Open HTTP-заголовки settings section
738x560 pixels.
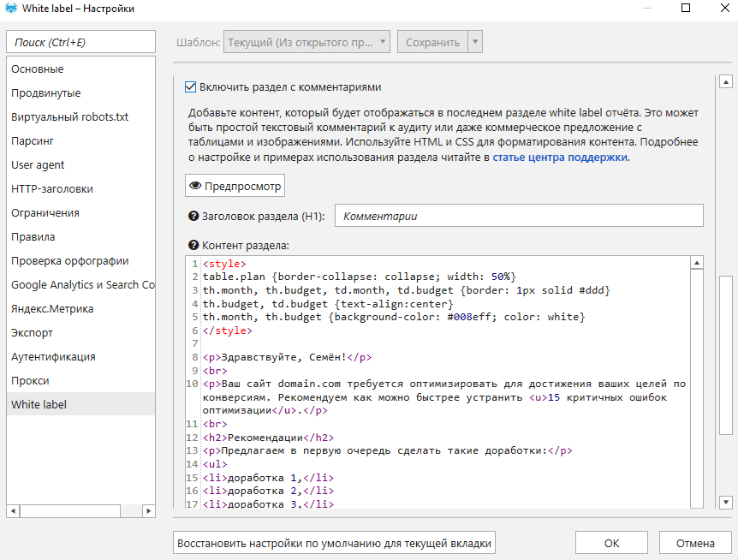coord(80,189)
